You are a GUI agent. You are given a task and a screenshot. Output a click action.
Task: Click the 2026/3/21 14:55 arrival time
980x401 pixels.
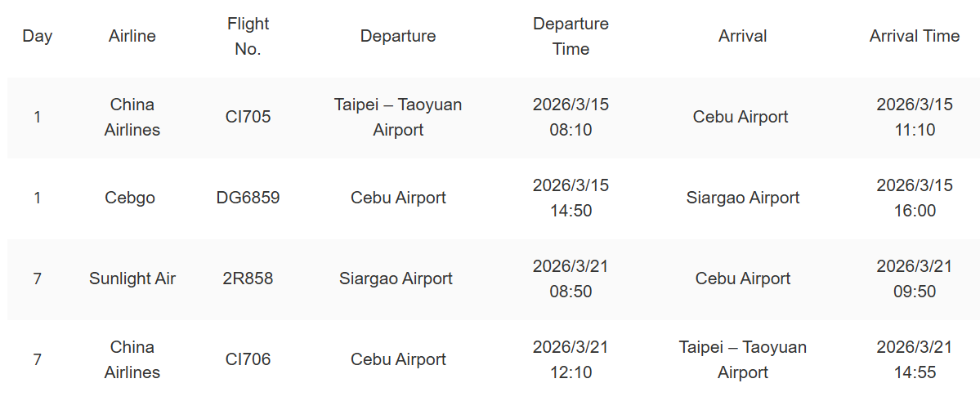(x=915, y=359)
